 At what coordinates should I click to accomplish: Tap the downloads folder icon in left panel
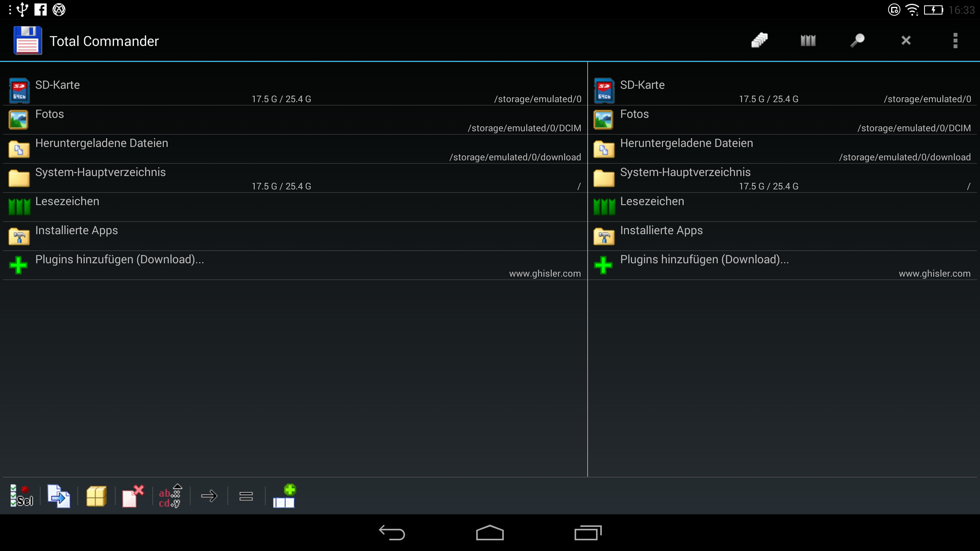[19, 149]
